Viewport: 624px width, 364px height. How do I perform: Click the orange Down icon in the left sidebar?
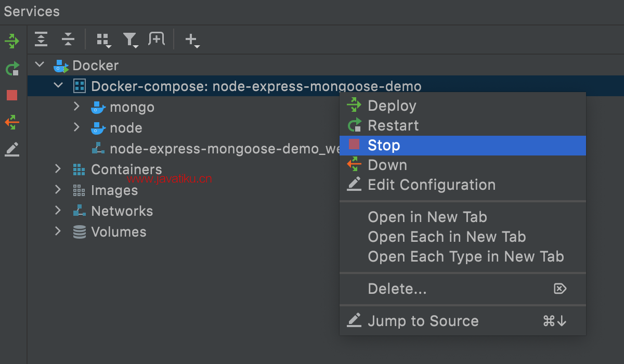12,123
